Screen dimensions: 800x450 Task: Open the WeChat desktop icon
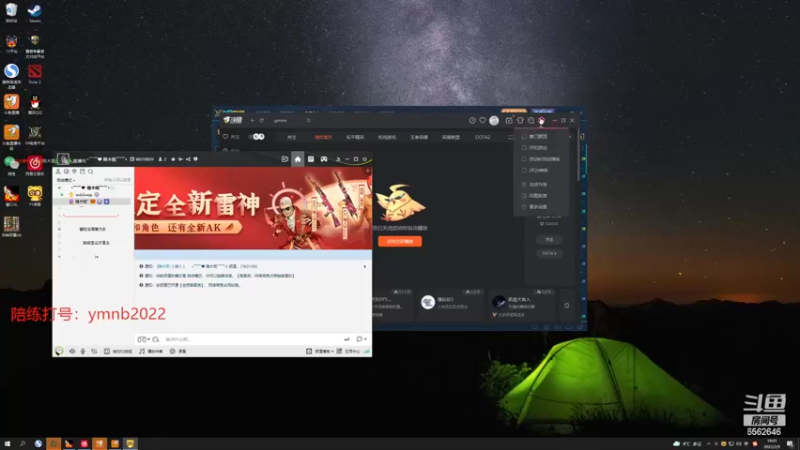click(11, 165)
